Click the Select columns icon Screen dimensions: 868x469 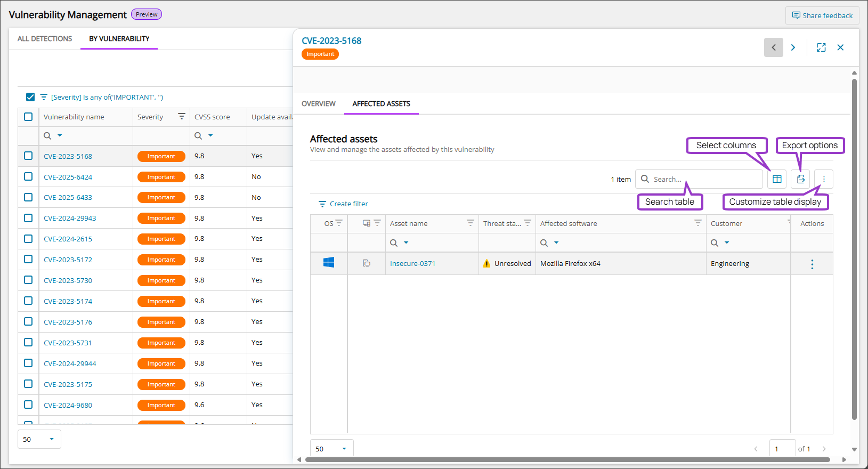pos(777,179)
